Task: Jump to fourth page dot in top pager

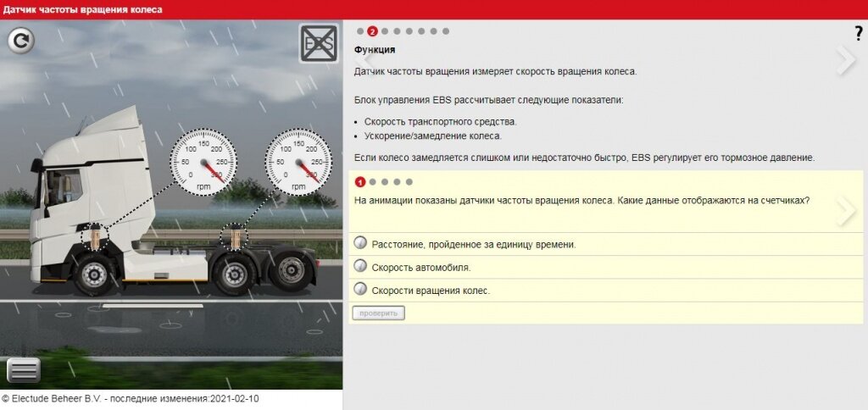Action: click(397, 31)
